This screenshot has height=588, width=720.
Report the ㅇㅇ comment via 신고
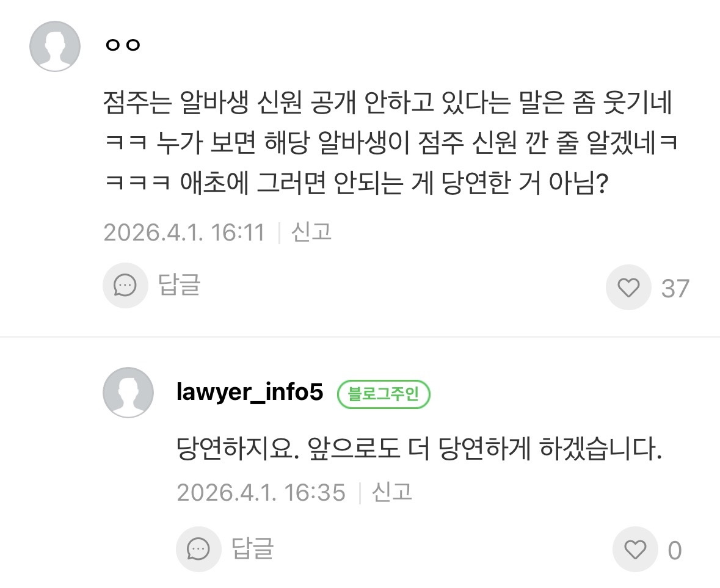tap(311, 232)
